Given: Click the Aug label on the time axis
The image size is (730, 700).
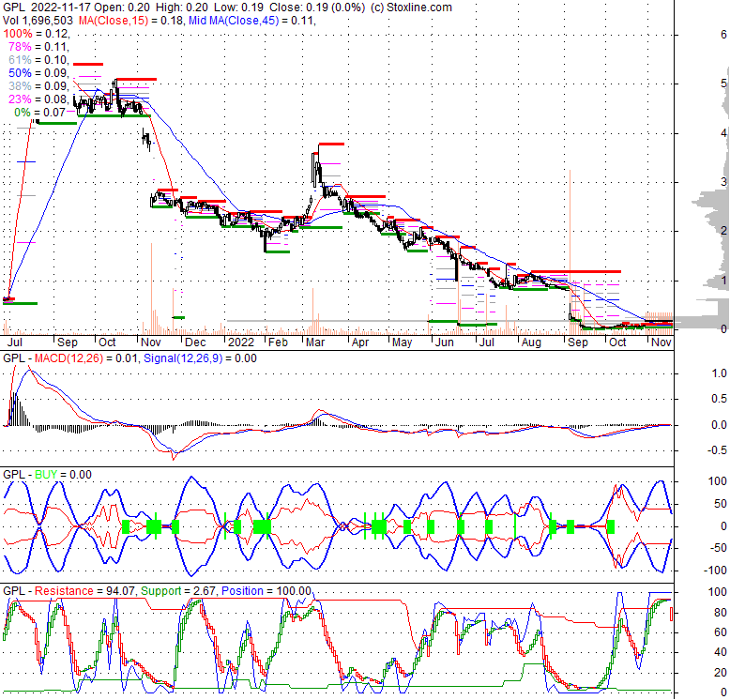Looking at the screenshot, I should click(x=531, y=342).
